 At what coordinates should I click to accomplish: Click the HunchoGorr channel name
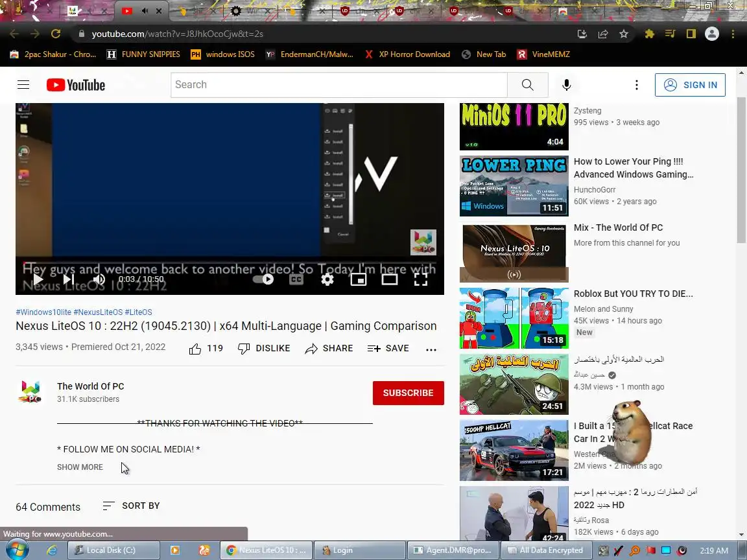click(x=595, y=189)
